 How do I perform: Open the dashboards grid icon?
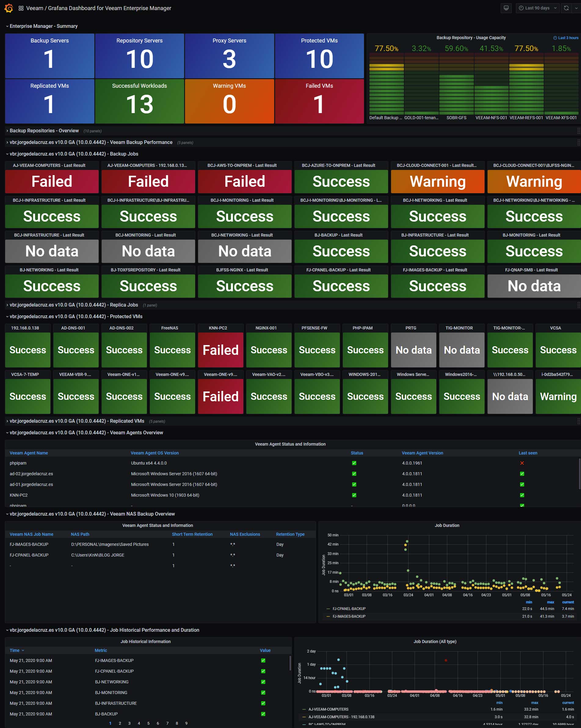point(21,8)
